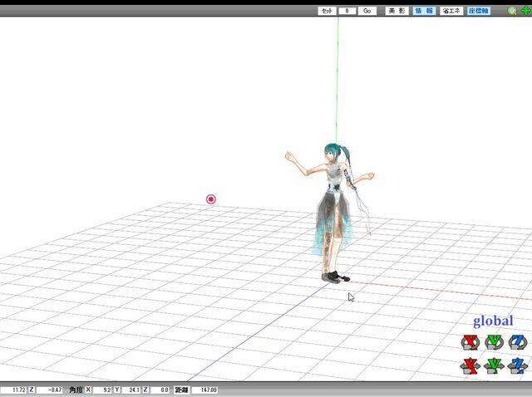Click the 角度 Y angle value field
The height and width of the screenshot is (397, 532).
click(131, 390)
